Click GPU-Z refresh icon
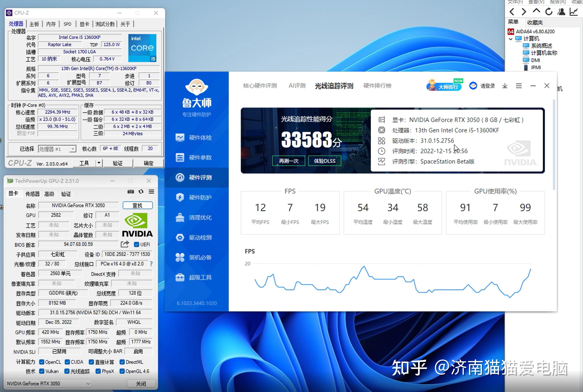 pyautogui.click(x=141, y=192)
